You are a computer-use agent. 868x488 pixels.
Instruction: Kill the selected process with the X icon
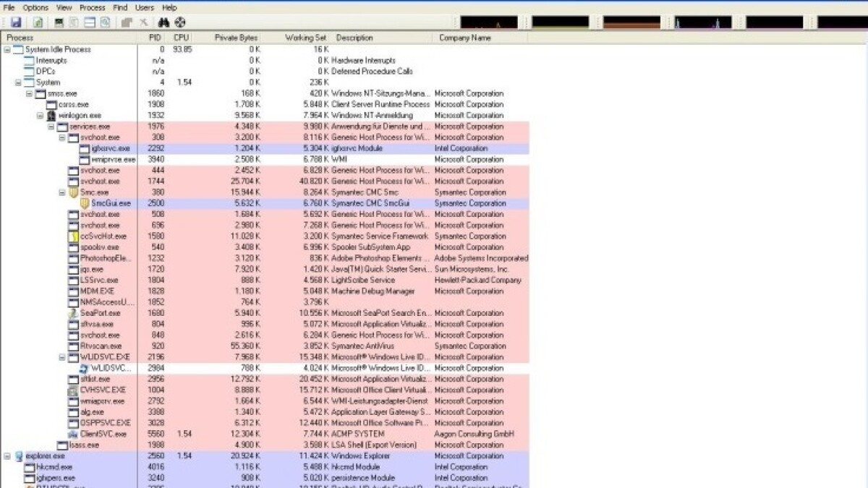[x=143, y=22]
